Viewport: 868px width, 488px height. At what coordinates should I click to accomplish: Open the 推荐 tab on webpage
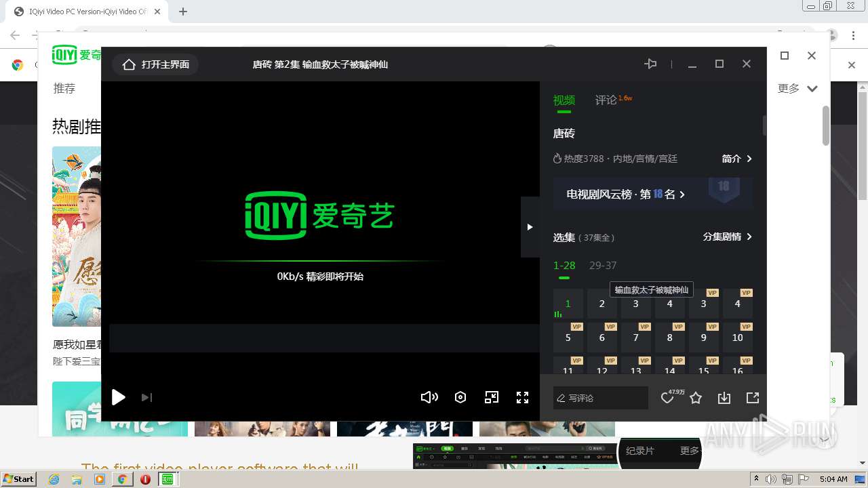64,88
